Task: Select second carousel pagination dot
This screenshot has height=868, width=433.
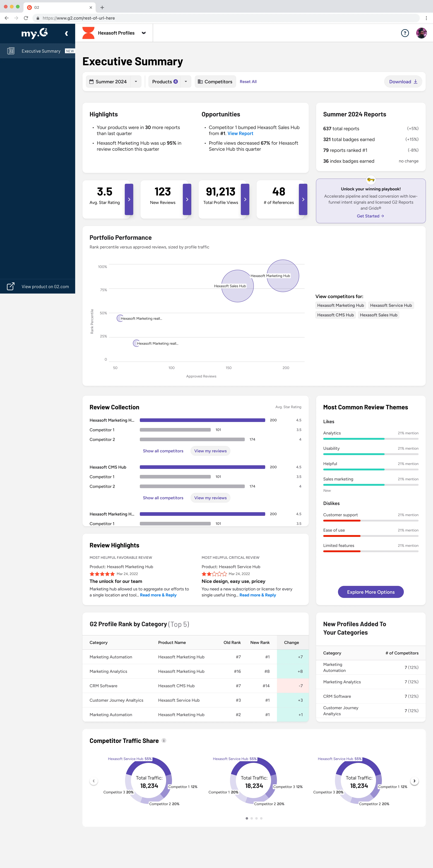Action: [x=251, y=818]
